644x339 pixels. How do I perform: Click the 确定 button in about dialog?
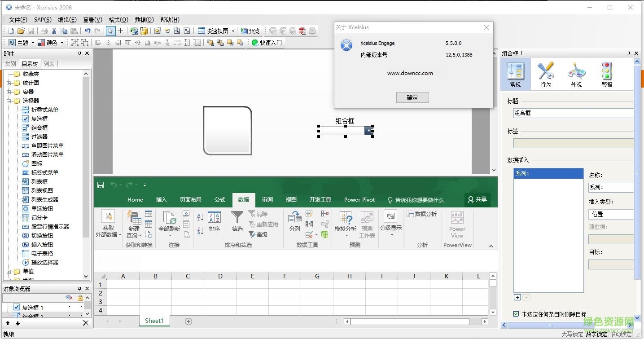click(412, 97)
